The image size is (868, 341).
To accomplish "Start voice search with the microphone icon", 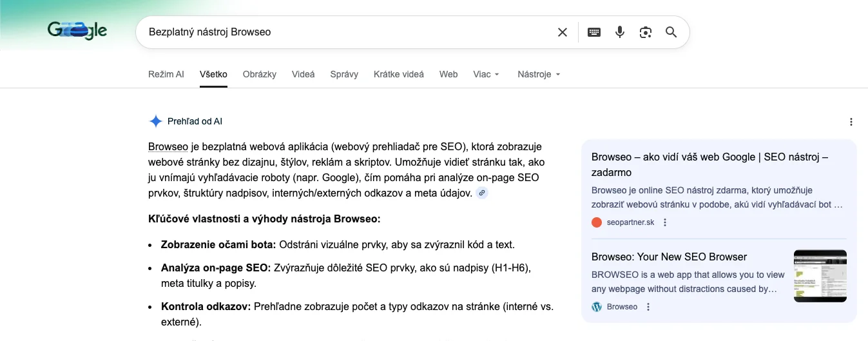I will (x=620, y=32).
